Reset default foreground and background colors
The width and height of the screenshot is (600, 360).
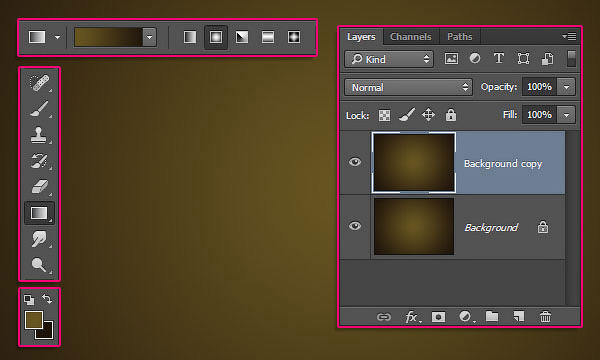click(29, 299)
